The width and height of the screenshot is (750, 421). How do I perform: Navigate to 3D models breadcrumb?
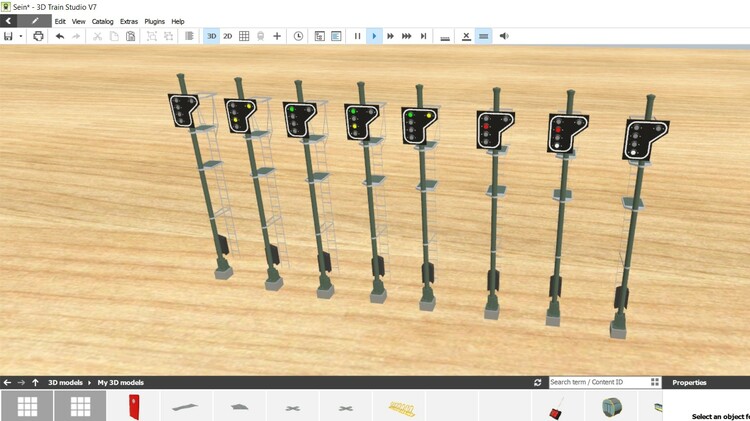tap(66, 382)
